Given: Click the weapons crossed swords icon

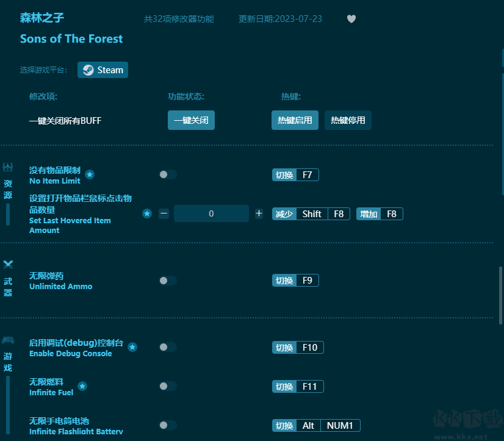Looking at the screenshot, I should (8, 265).
